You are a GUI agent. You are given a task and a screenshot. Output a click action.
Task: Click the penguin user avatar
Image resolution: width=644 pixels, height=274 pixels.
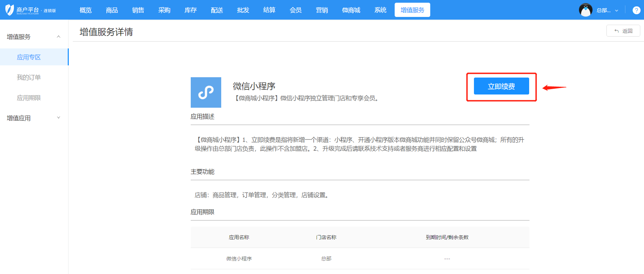585,10
